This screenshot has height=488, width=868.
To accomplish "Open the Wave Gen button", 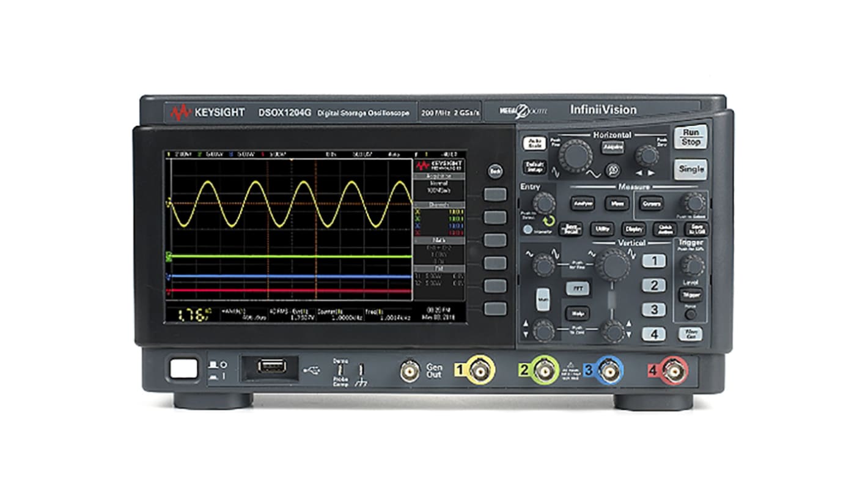I will tap(690, 334).
